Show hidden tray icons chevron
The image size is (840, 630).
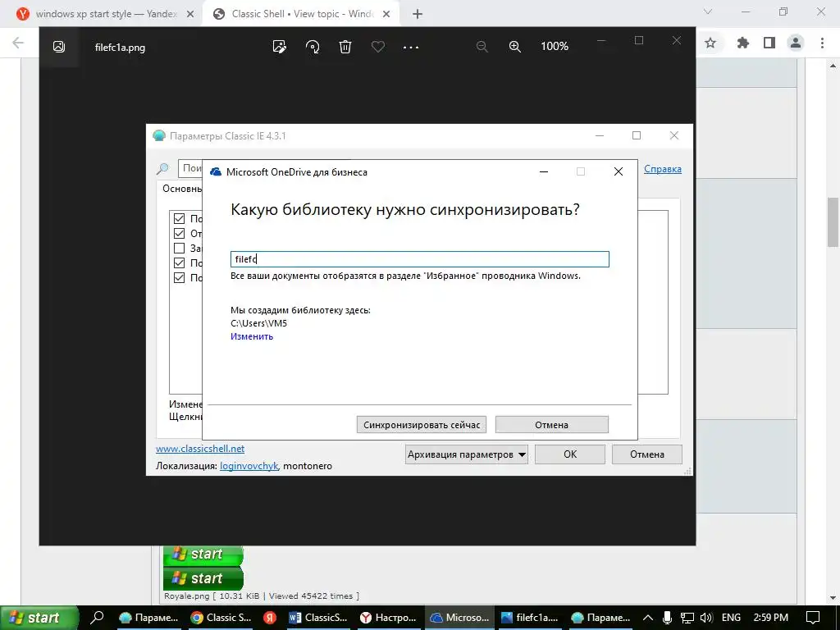click(x=648, y=618)
